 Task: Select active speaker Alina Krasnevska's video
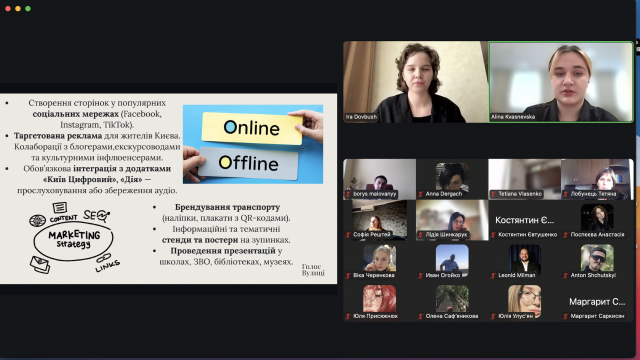pyautogui.click(x=561, y=82)
